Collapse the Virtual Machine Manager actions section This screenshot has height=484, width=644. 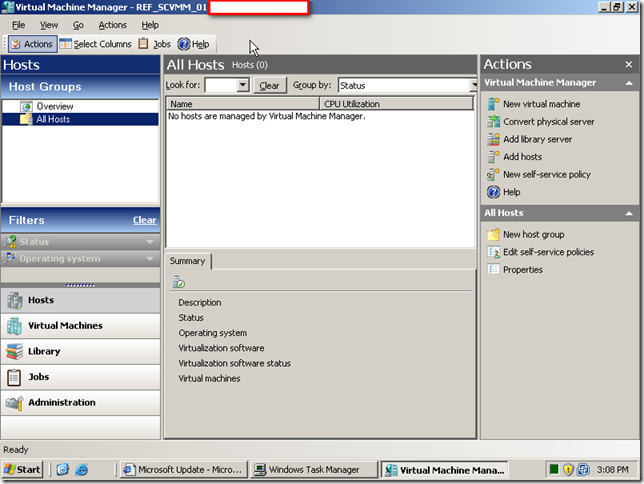629,83
